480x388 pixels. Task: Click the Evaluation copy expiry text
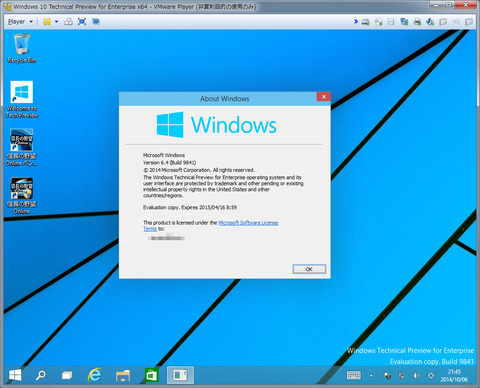[190, 207]
